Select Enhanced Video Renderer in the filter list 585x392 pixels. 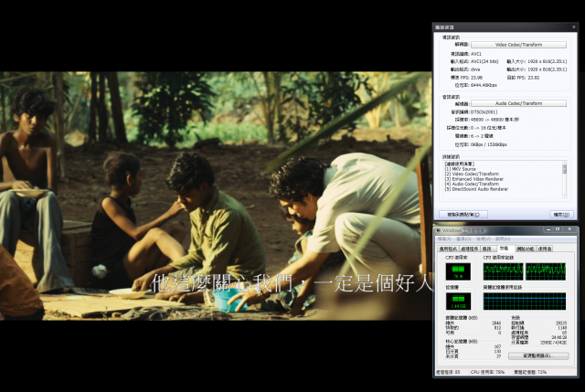pos(473,179)
